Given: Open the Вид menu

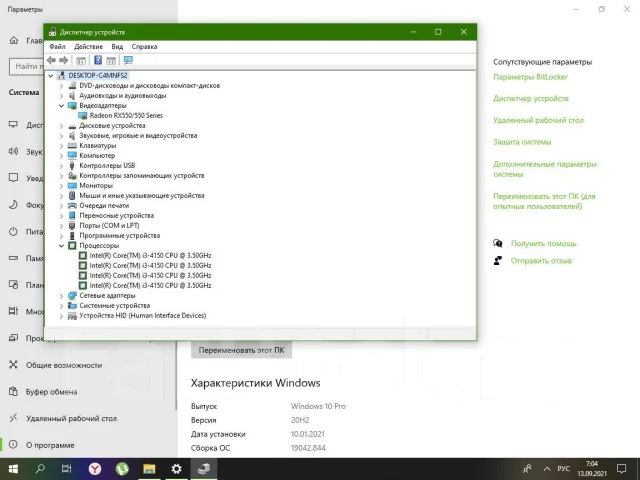Looking at the screenshot, I should pos(117,47).
